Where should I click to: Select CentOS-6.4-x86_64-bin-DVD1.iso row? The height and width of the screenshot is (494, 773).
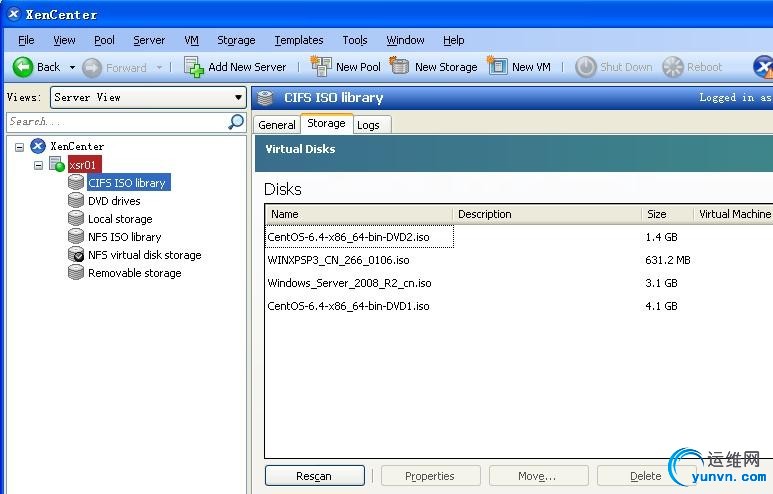click(x=519, y=306)
